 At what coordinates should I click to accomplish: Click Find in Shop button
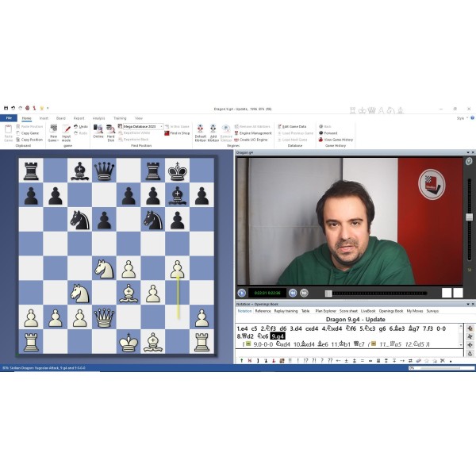tap(177, 133)
